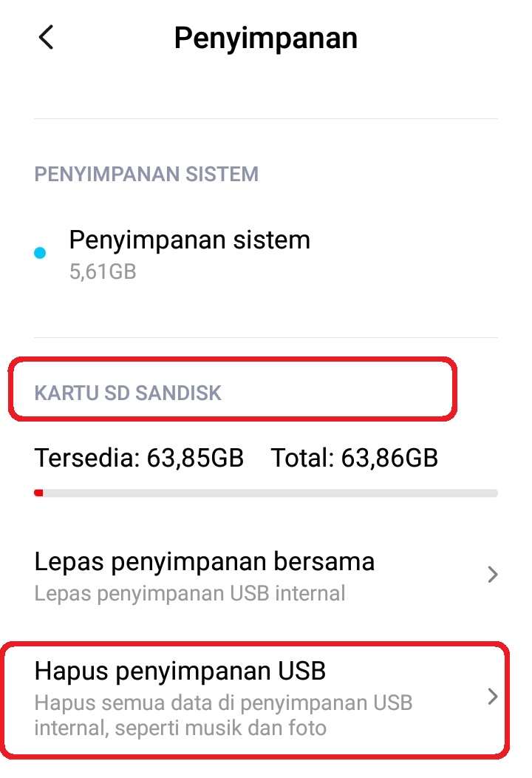Screen dimensions: 532x778
Task: Open the Penyimpanan sistem entry
Action: tap(266, 254)
